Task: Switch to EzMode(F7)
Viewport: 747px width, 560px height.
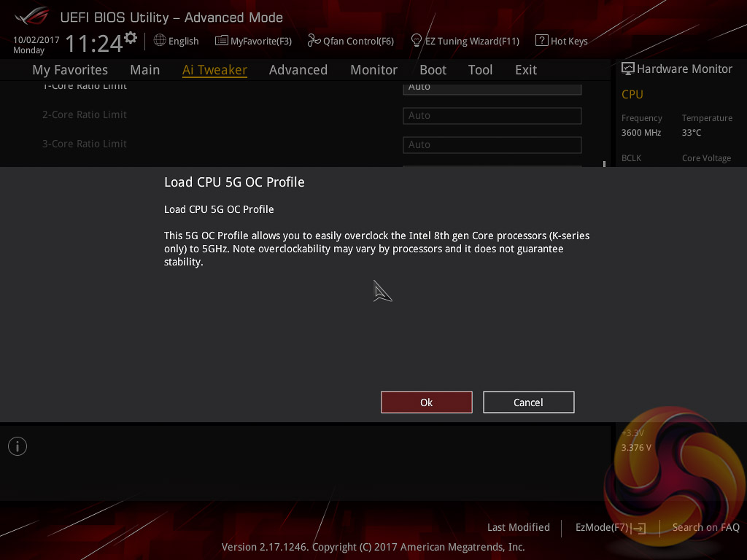Action: pyautogui.click(x=602, y=528)
